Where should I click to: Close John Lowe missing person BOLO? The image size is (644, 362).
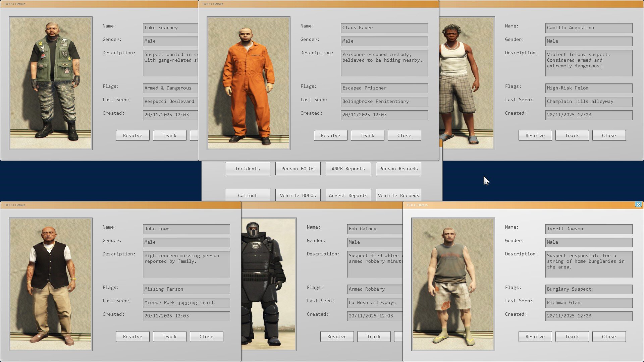[206, 337]
